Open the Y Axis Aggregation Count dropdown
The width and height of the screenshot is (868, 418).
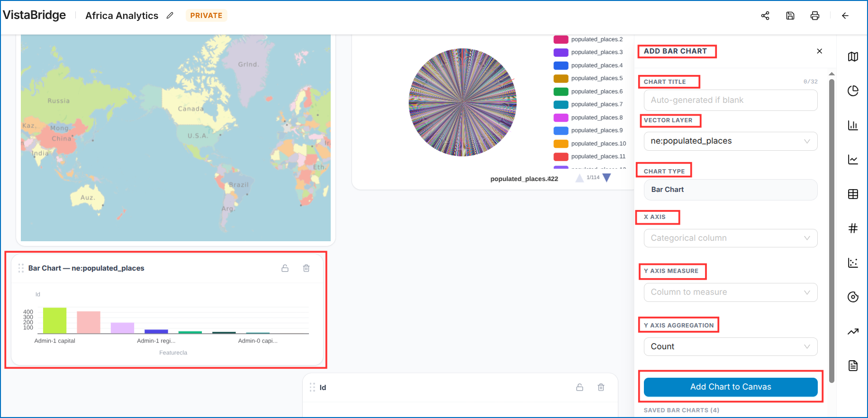click(731, 346)
